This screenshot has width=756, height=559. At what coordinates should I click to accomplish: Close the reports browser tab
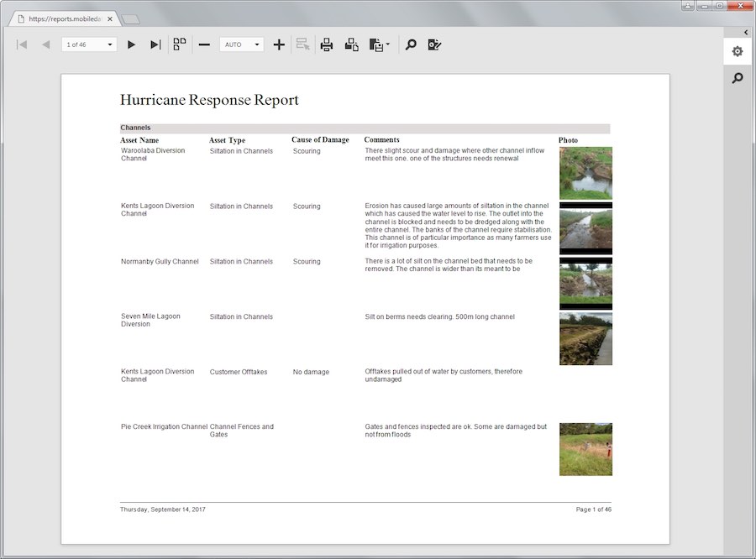[110, 18]
